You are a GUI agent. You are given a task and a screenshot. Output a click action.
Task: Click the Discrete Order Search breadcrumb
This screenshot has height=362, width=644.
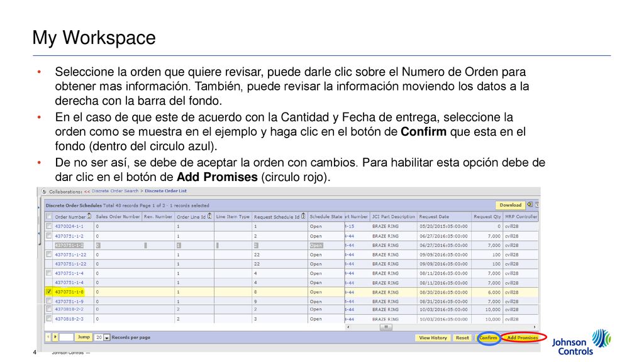tap(115, 191)
